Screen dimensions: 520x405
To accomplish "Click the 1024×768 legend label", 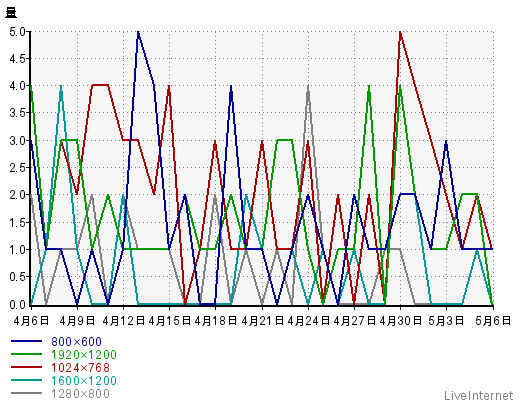I will [80, 368].
